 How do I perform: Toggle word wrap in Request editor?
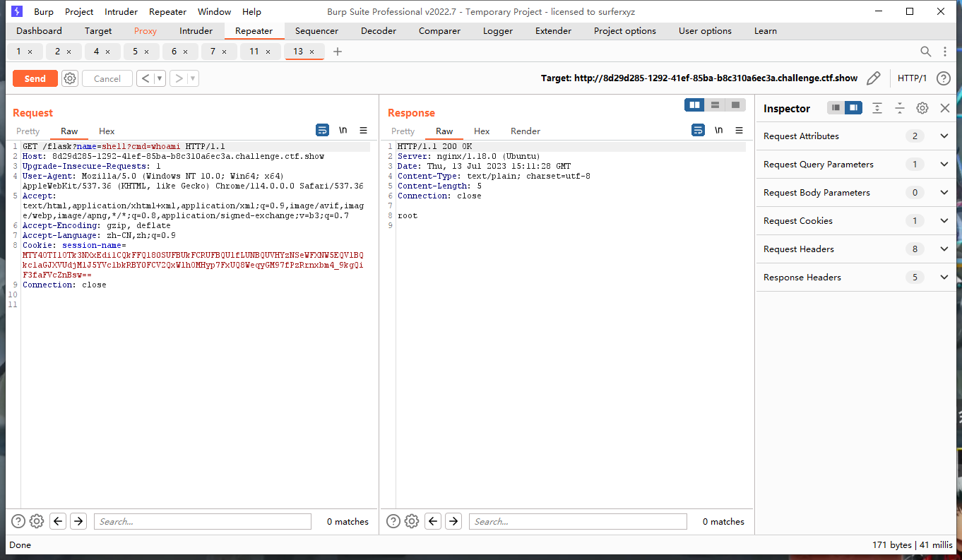coord(322,130)
